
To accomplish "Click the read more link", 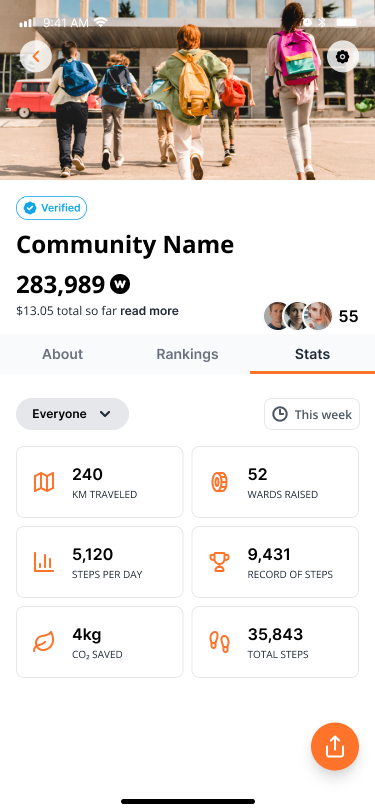I will pos(149,311).
